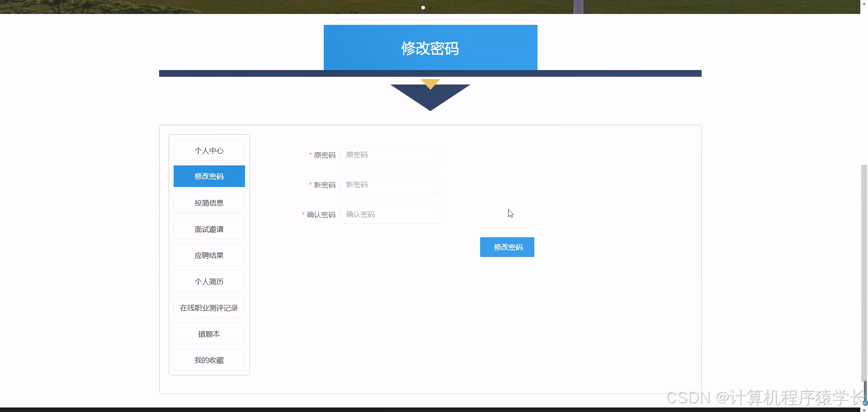The height and width of the screenshot is (412, 868).
Task: Select the carousel dot indicator
Action: coord(423,7)
